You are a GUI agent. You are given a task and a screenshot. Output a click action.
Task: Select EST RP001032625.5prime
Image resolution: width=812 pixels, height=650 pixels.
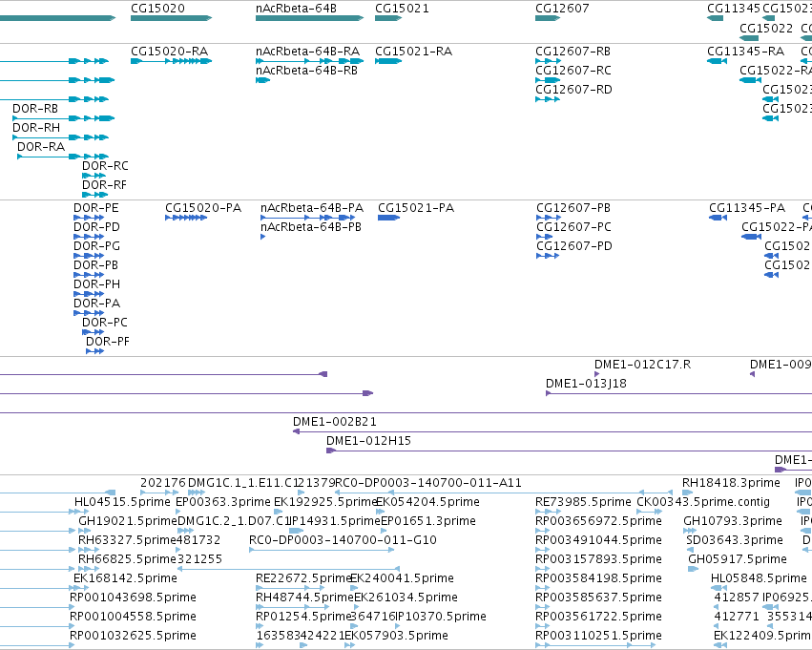point(133,636)
